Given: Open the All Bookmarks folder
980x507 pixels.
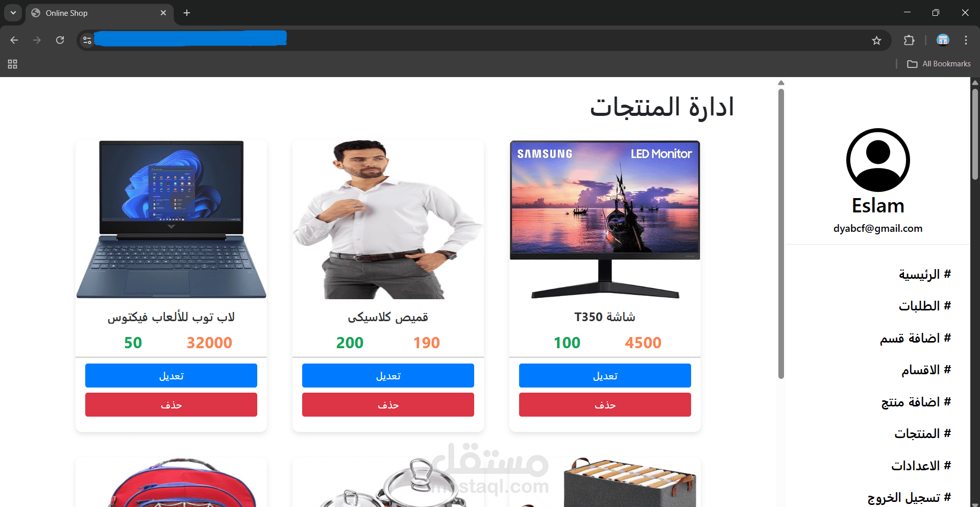Looking at the screenshot, I should [939, 64].
